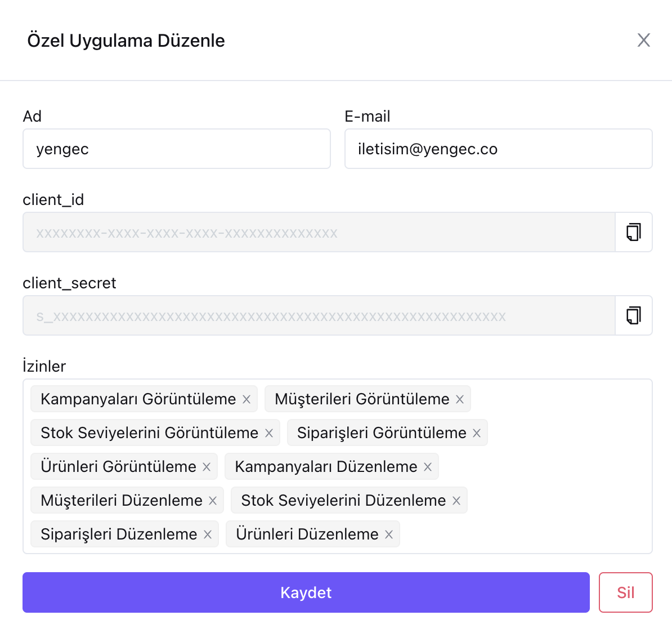Remove Stok Seviyelerini Görüntüleme tag

(269, 433)
